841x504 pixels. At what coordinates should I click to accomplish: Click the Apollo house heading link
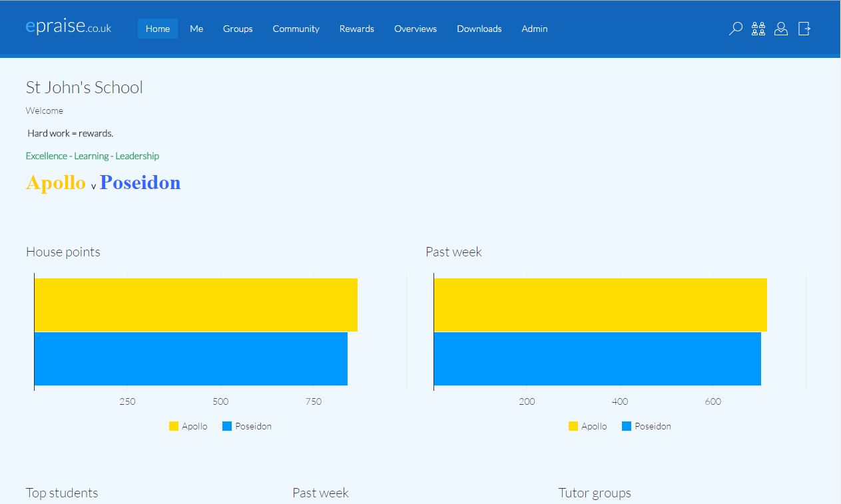[56, 182]
